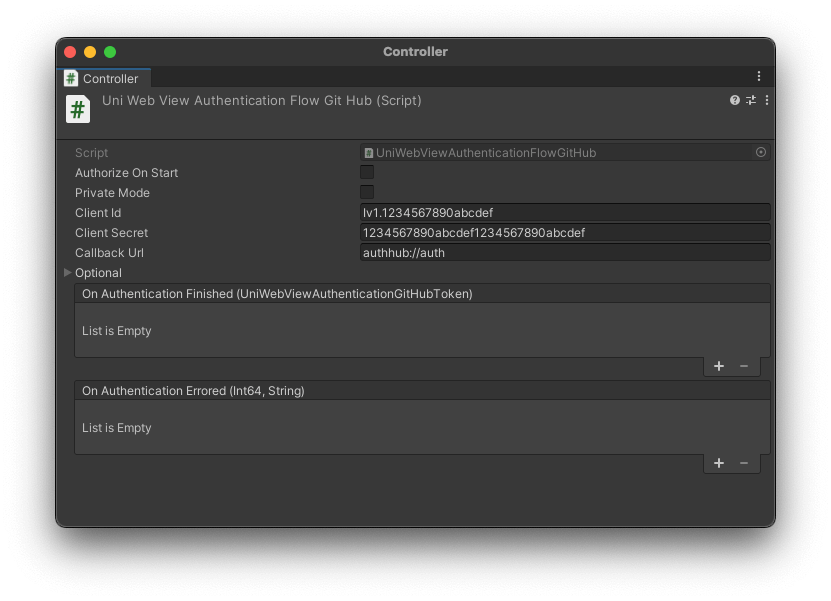Viewport: 831px width, 601px height.
Task: Open the component three-dot context menu
Action: [767, 100]
